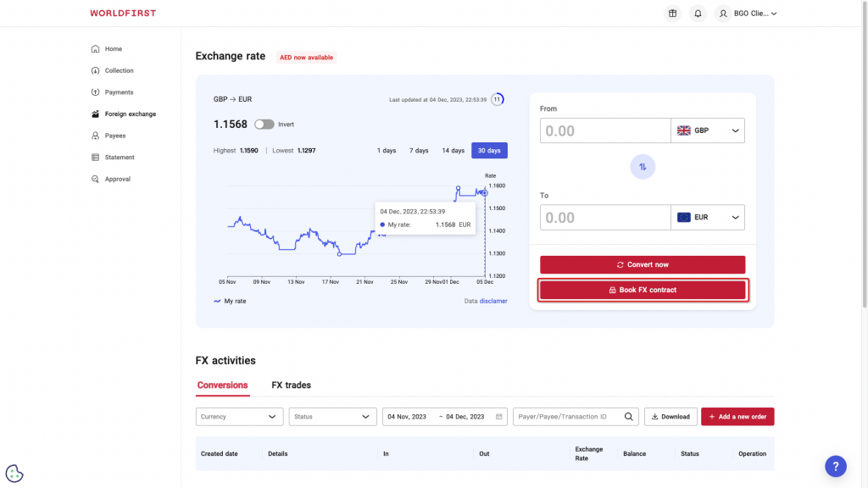Viewport: 868px width, 488px height.
Task: Open the notifications bell
Action: [698, 14]
